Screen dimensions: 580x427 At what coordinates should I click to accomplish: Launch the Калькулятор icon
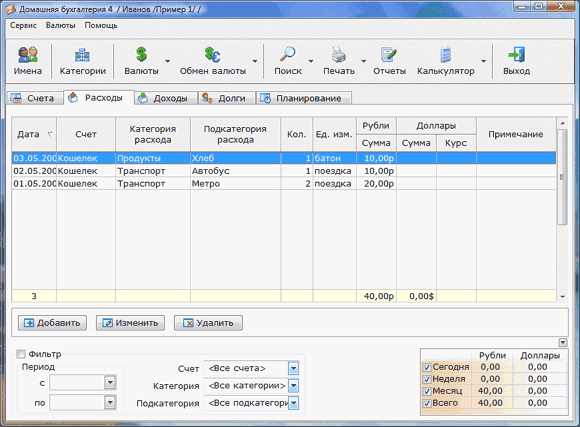coord(446,55)
